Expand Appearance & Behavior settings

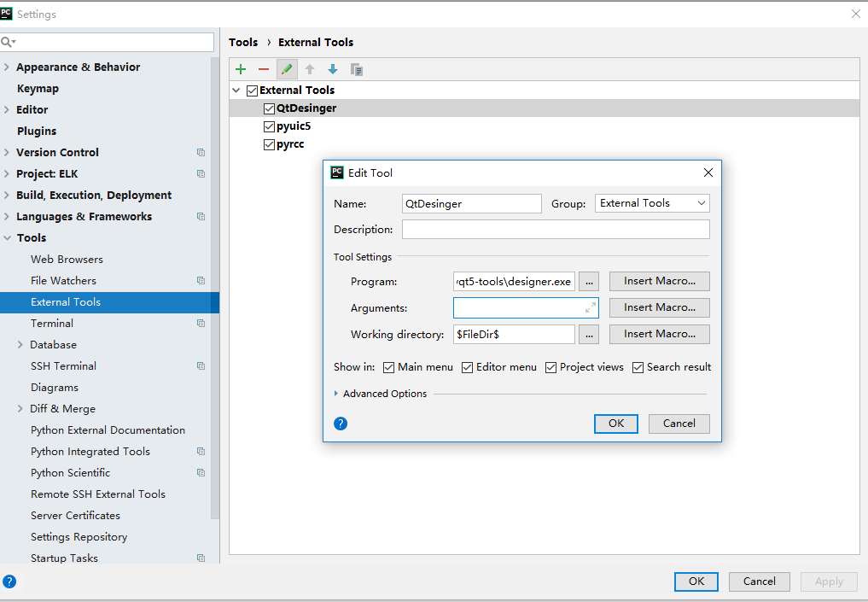point(7,67)
